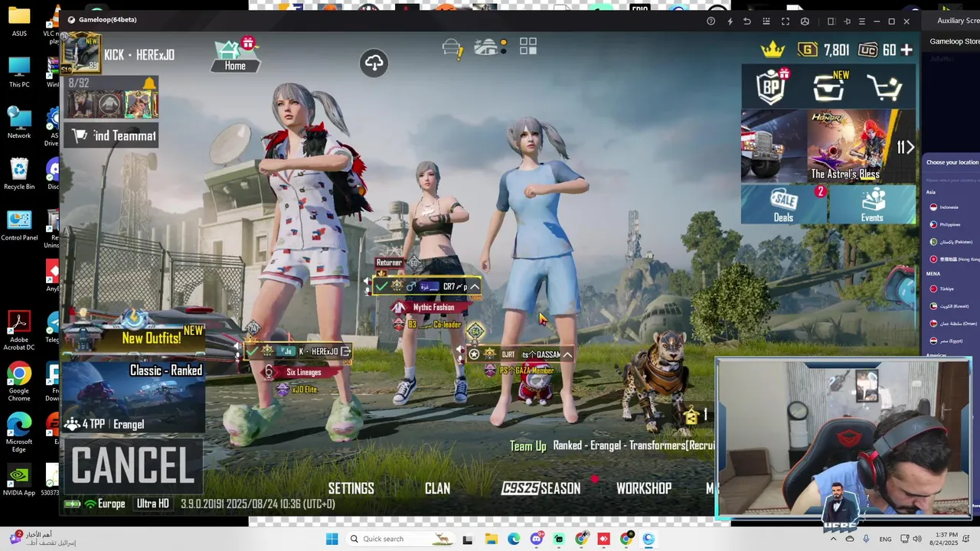980x551 pixels.
Task: Open the C9S25 SEASON menu
Action: pos(541,488)
